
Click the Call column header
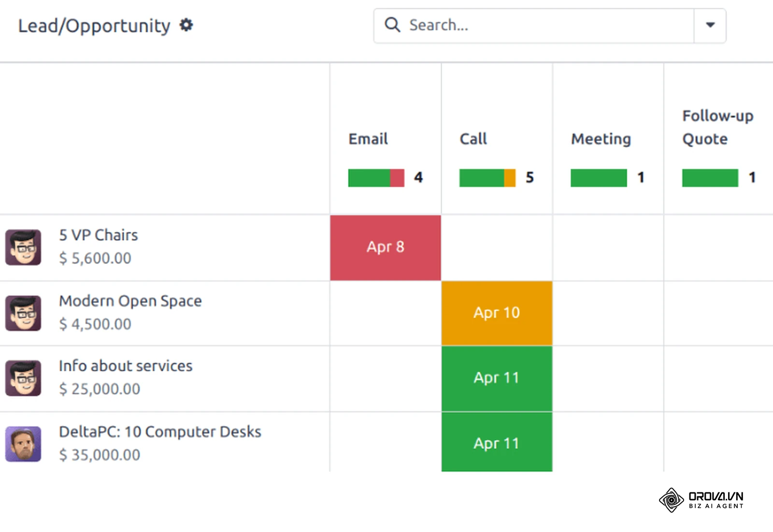(x=473, y=139)
